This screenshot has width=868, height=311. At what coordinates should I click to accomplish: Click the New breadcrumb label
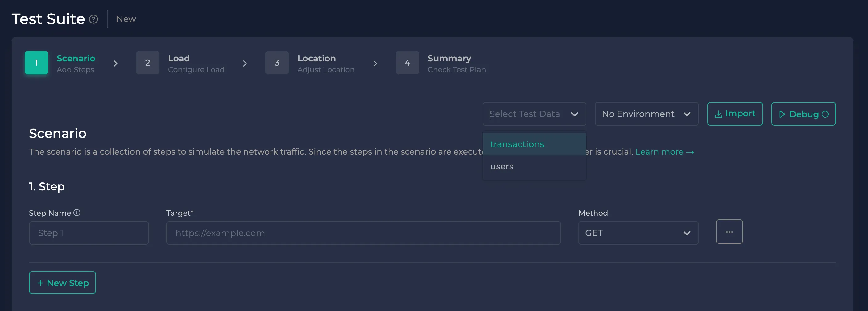click(126, 19)
